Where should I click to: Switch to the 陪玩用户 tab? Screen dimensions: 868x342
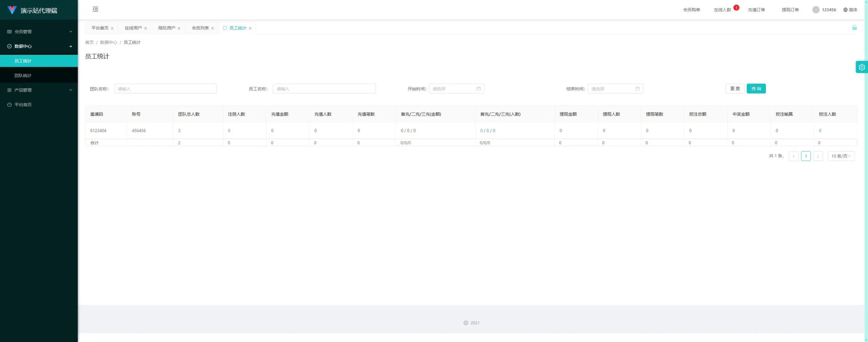point(166,28)
